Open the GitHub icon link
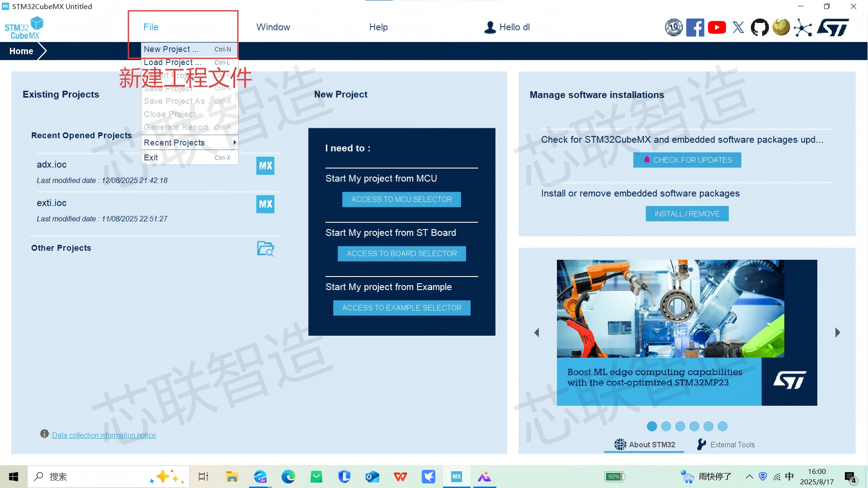 coord(759,28)
